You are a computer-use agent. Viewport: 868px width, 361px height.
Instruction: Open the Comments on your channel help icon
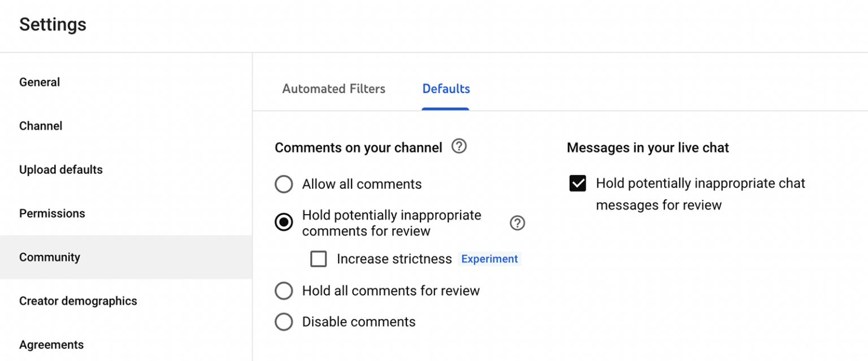tap(459, 146)
